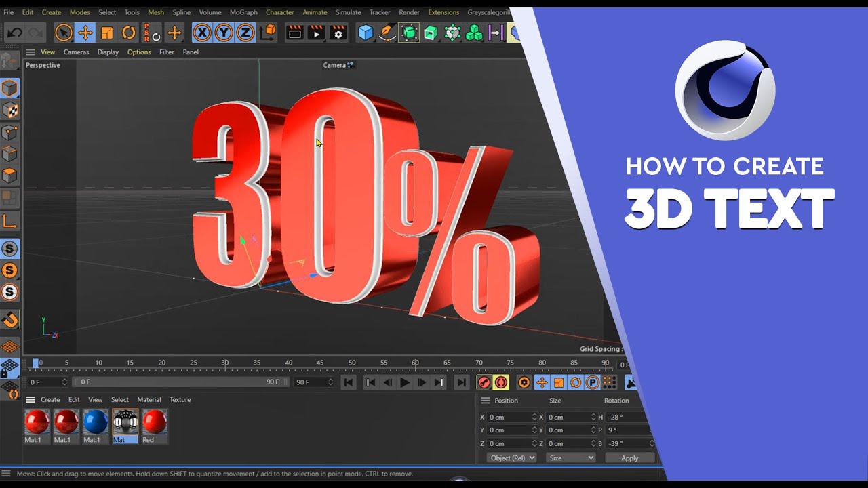Click the Record Active Objects button
This screenshot has height=488, width=868.
click(x=484, y=382)
